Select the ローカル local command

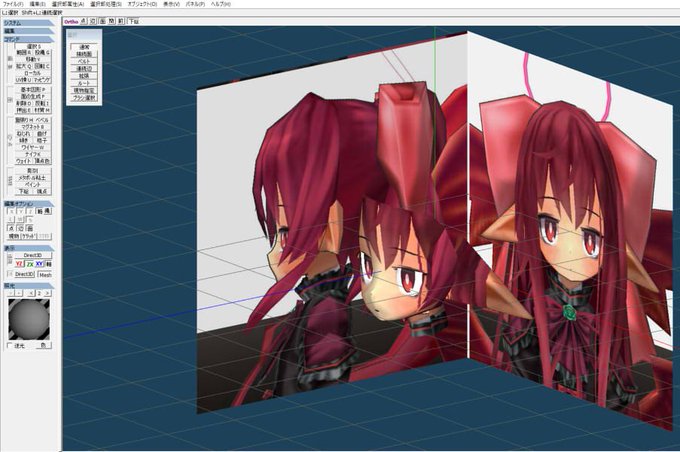click(x=33, y=73)
